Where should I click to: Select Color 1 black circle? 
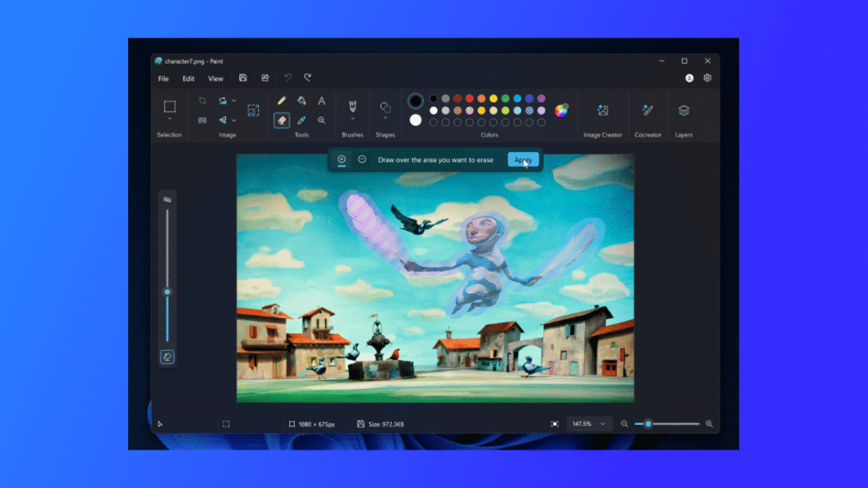click(x=415, y=100)
